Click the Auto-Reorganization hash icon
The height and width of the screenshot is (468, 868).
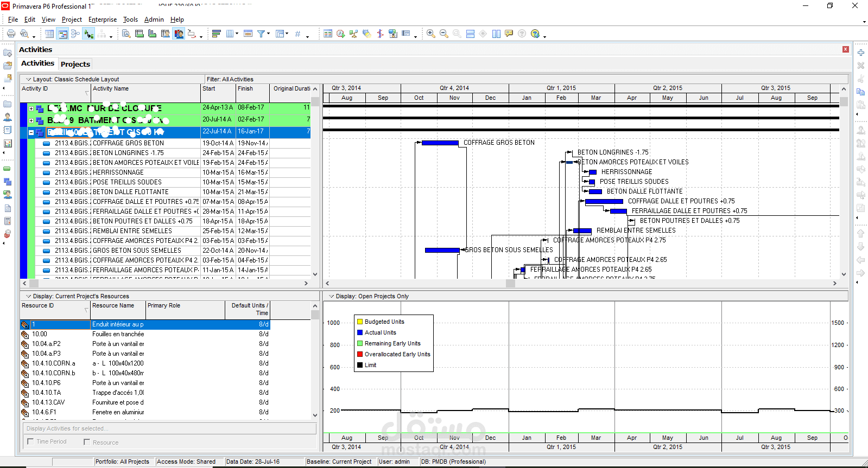tap(297, 34)
